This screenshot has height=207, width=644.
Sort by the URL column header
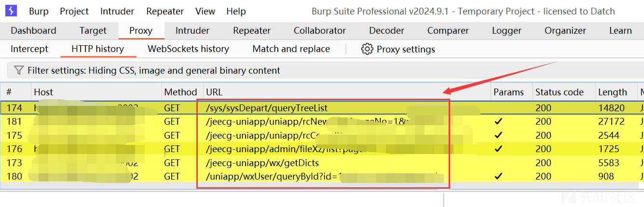(346, 92)
